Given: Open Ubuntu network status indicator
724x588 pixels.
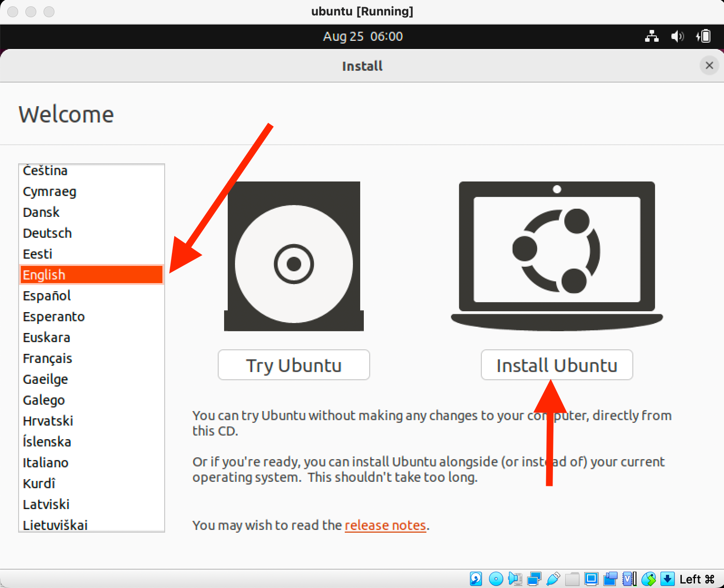Looking at the screenshot, I should [652, 36].
